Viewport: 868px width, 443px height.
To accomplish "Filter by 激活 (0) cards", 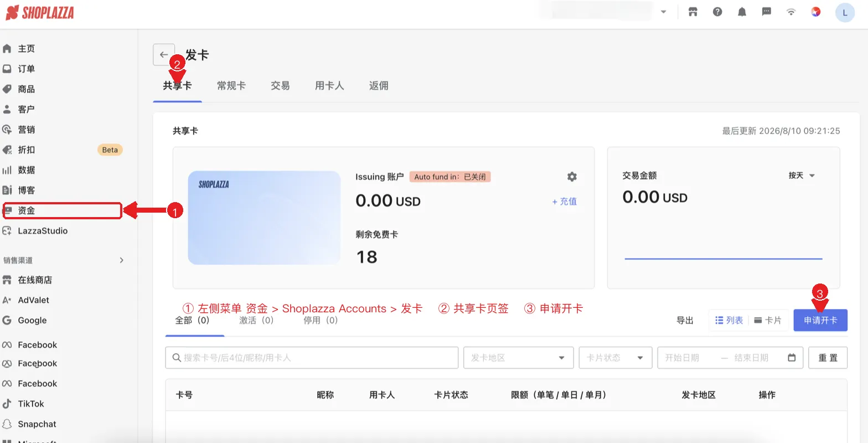I will tap(256, 321).
